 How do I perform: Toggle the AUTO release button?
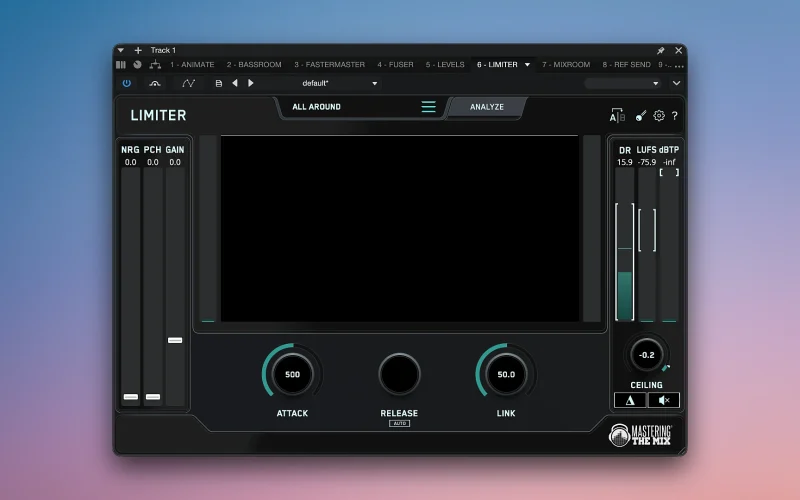click(399, 423)
